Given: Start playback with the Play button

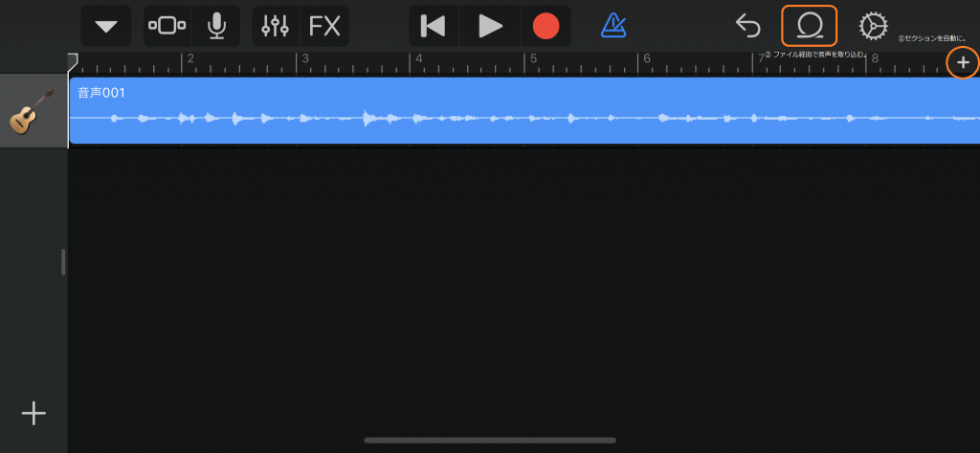Looking at the screenshot, I should tap(490, 26).
